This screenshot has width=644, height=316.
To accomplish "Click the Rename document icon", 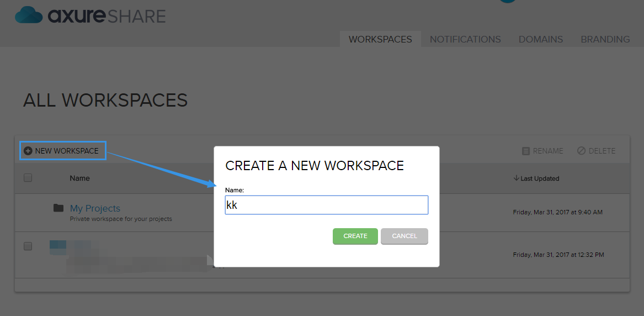I will point(525,151).
